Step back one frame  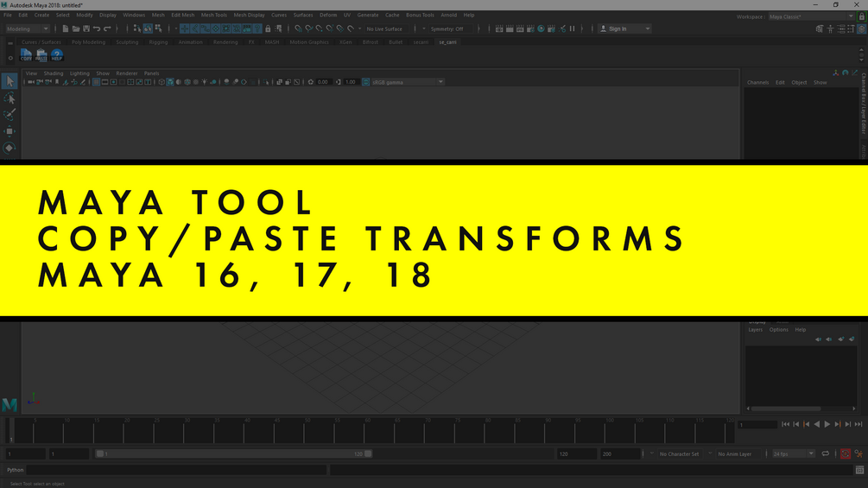point(796,424)
